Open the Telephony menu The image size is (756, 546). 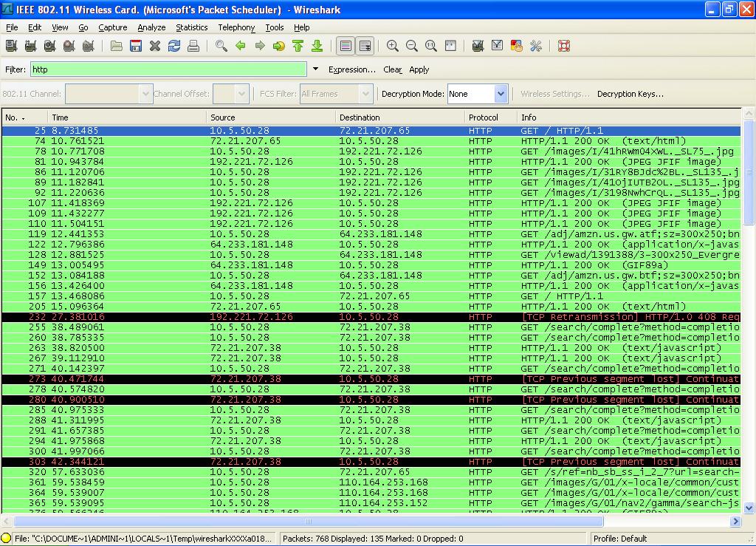click(236, 27)
